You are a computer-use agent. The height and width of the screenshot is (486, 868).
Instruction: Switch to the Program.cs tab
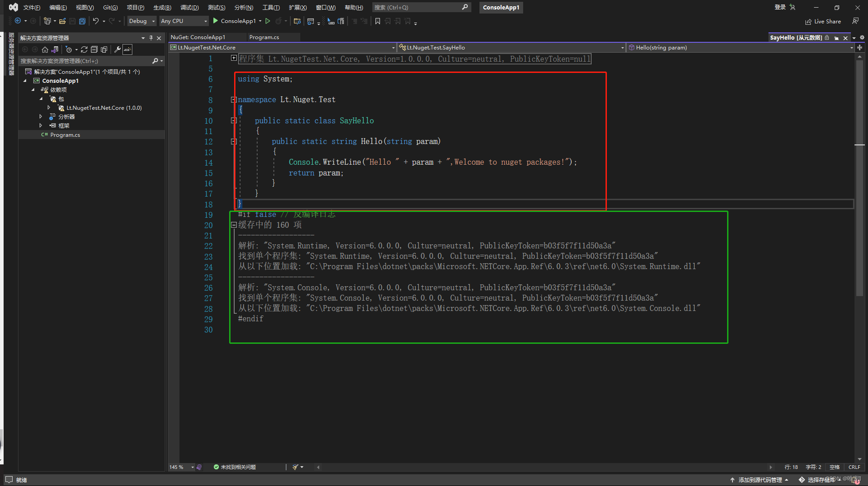264,37
